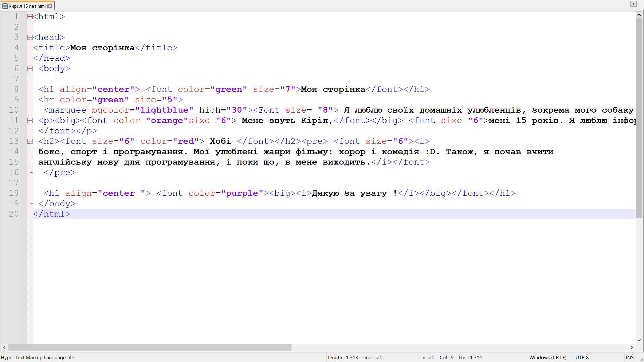This screenshot has height=362, width=644.
Task: Click line number 10 in the margin
Action: tap(14, 110)
